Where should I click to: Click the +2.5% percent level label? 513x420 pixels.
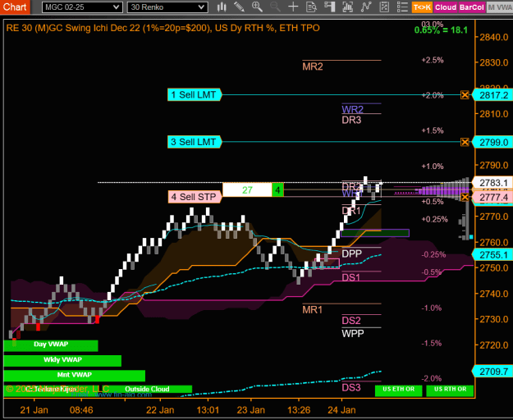tap(433, 60)
